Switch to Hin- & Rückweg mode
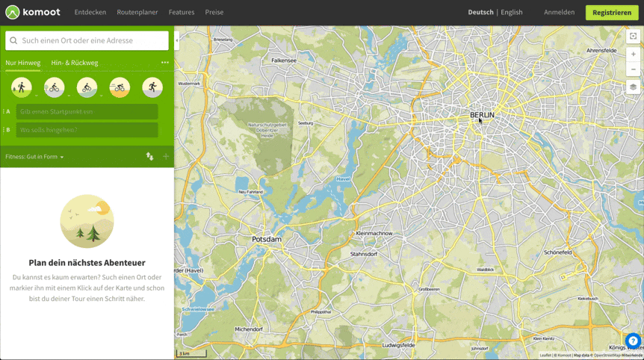The image size is (644, 360). point(75,63)
